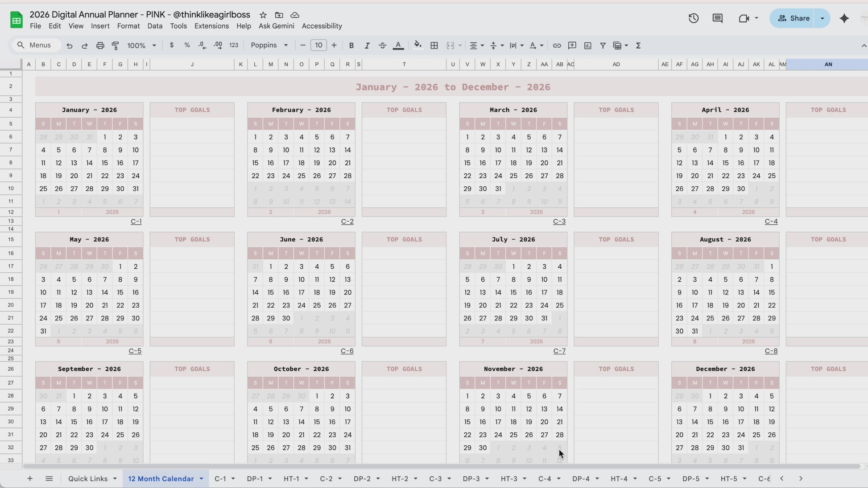The width and height of the screenshot is (868, 488).
Task: Click the create filter icon
Action: (603, 45)
